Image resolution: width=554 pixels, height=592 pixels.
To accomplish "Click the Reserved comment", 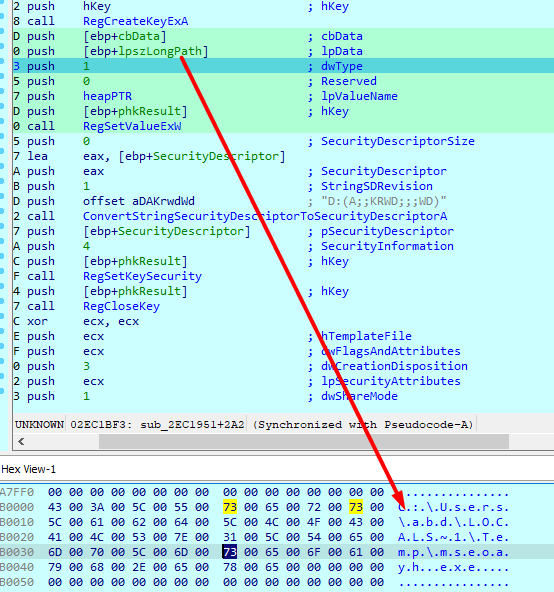I will coord(349,81).
